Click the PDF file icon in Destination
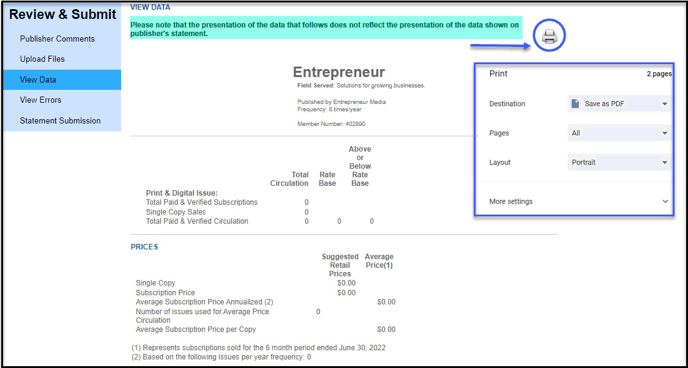Image resolution: width=688 pixels, height=368 pixels. tap(575, 104)
